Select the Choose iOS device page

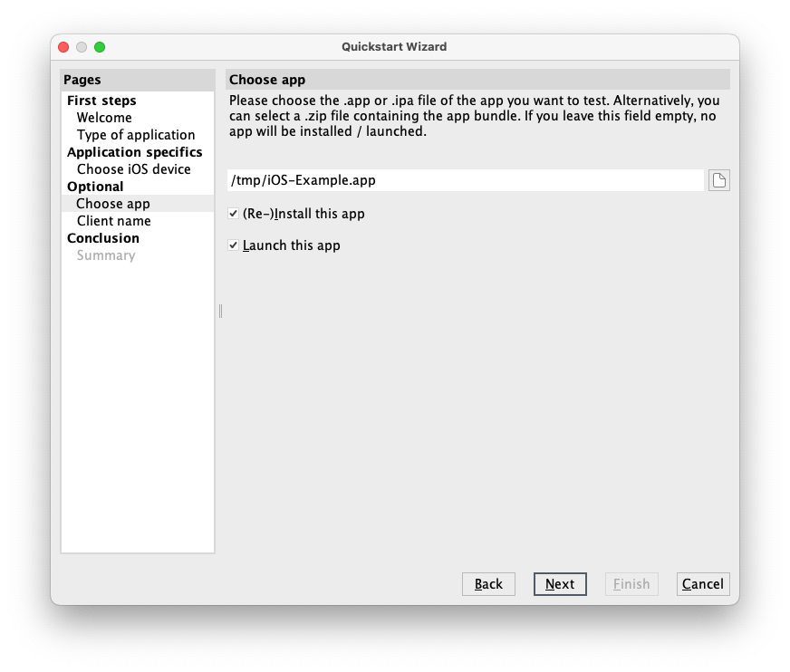133,169
